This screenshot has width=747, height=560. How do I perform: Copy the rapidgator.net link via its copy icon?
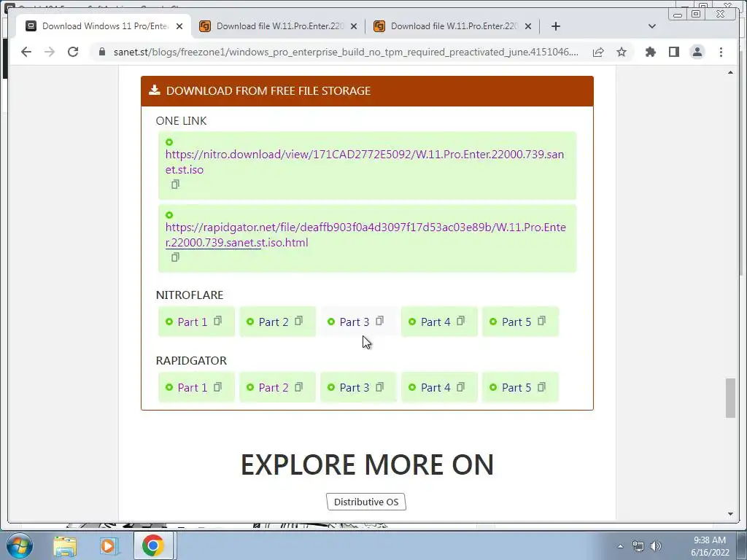[x=175, y=257]
